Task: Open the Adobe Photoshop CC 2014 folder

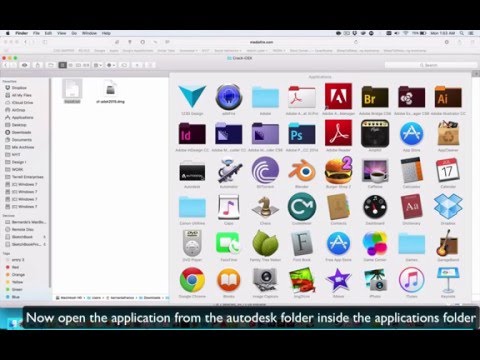Action: [302, 133]
